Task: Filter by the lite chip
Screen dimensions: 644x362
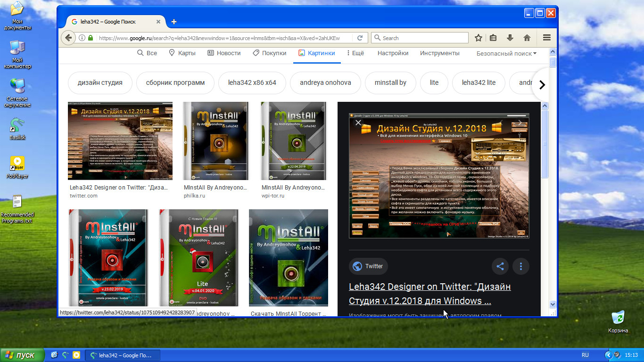Action: coord(434,82)
